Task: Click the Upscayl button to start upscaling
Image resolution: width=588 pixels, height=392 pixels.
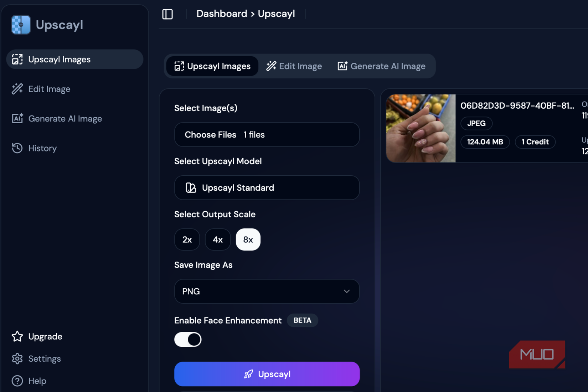Action: [267, 374]
